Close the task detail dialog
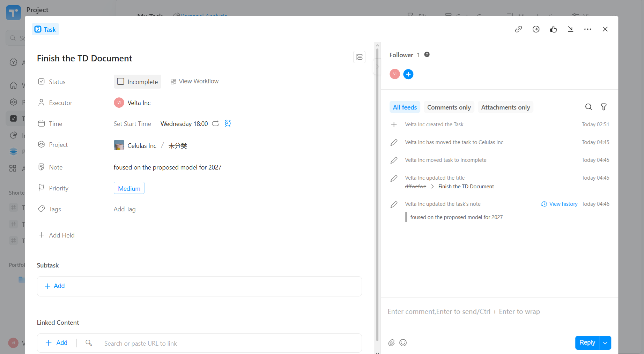Screen dimensions: 644x354 click(605, 29)
